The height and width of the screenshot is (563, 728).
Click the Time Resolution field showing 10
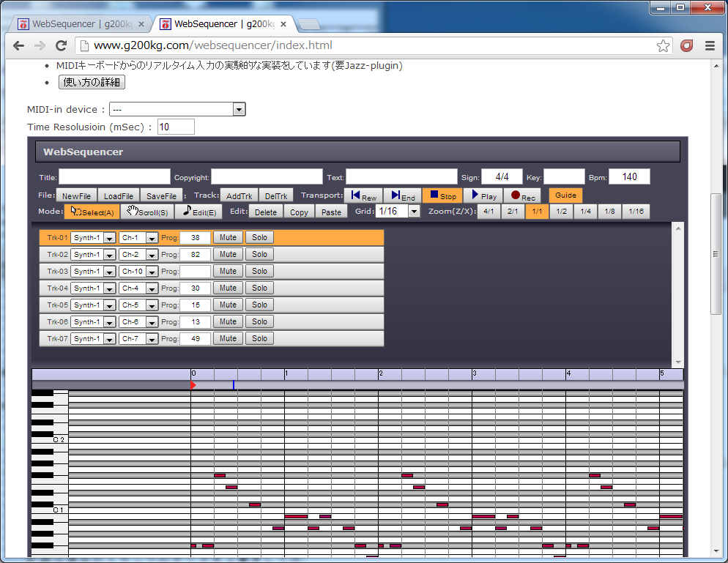[x=176, y=127]
